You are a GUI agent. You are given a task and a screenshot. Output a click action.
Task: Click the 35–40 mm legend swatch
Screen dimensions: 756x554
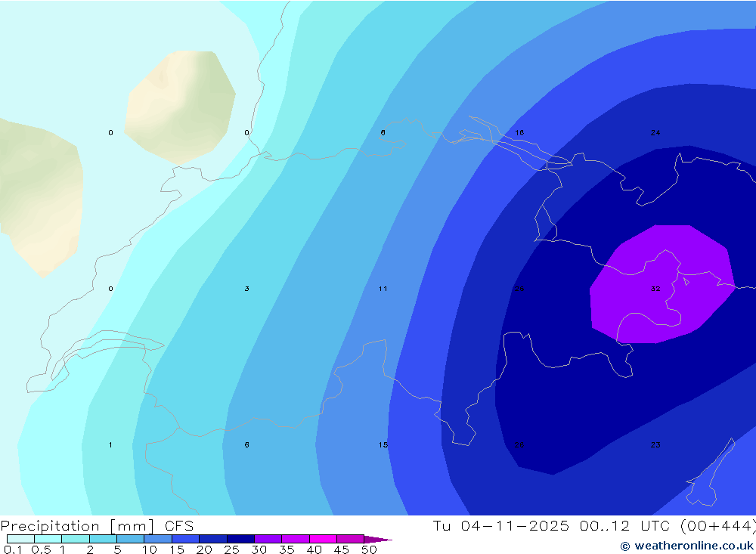pos(296,539)
